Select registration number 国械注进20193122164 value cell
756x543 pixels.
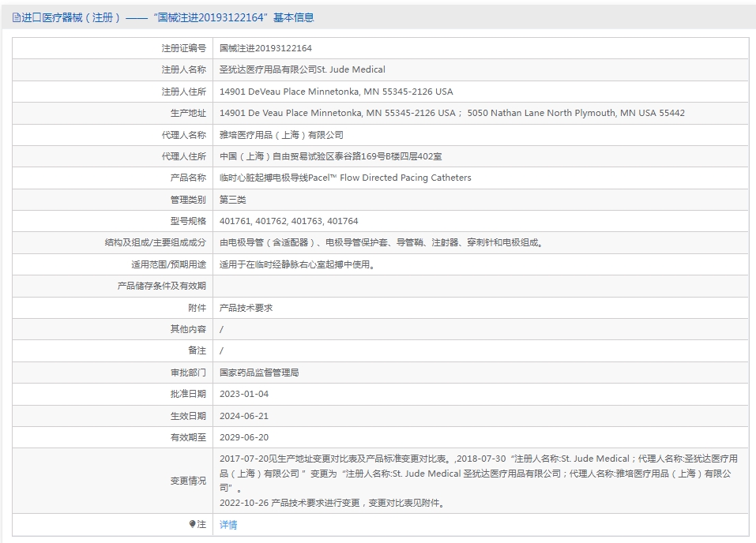265,48
